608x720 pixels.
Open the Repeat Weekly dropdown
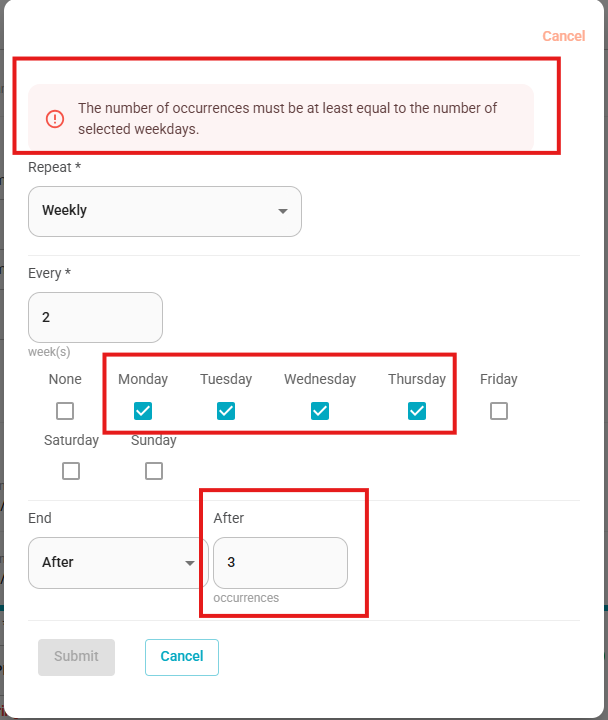(x=165, y=211)
